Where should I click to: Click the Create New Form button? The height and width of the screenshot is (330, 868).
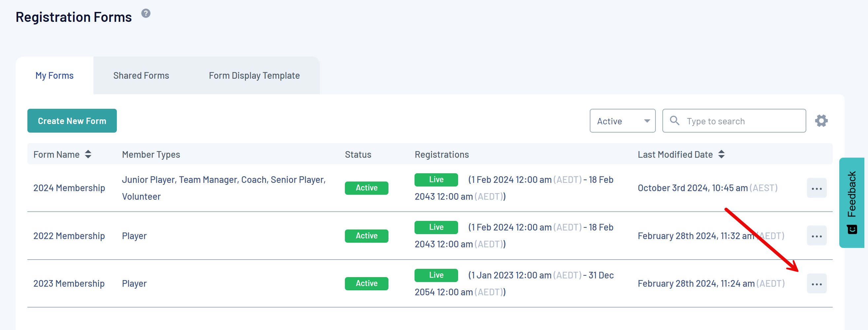[x=72, y=121]
